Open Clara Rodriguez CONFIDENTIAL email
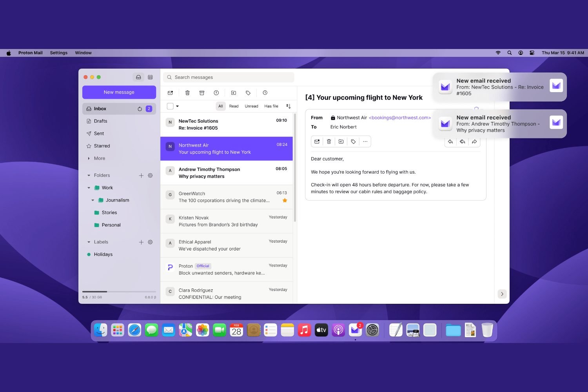Image resolution: width=588 pixels, height=392 pixels. [227, 294]
